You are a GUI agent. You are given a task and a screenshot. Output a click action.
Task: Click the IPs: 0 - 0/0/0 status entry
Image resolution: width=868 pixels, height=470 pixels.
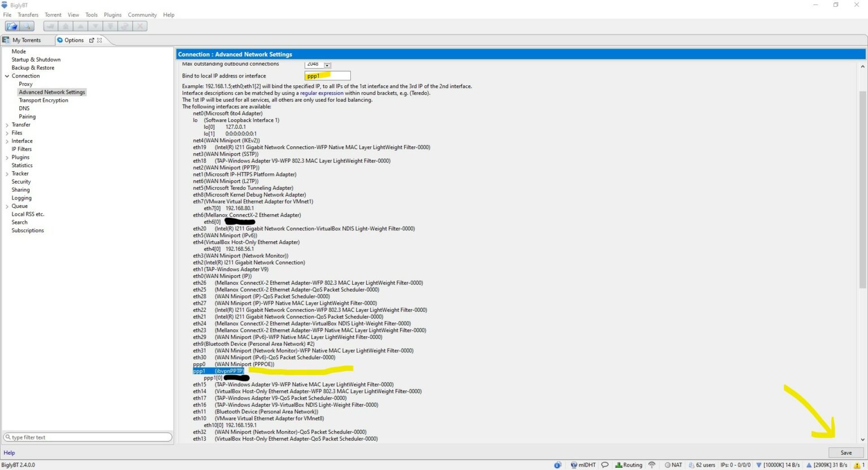pos(735,465)
